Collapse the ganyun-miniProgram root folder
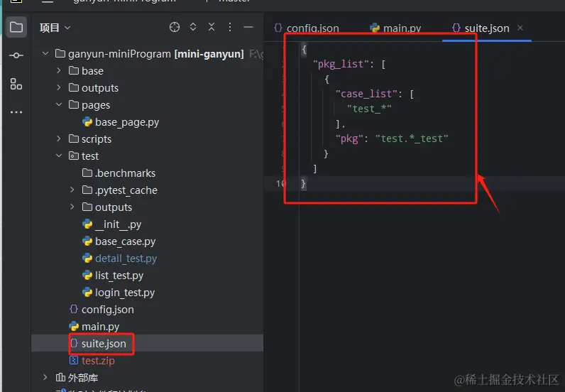Screen dimensions: 565x392 [x=45, y=54]
